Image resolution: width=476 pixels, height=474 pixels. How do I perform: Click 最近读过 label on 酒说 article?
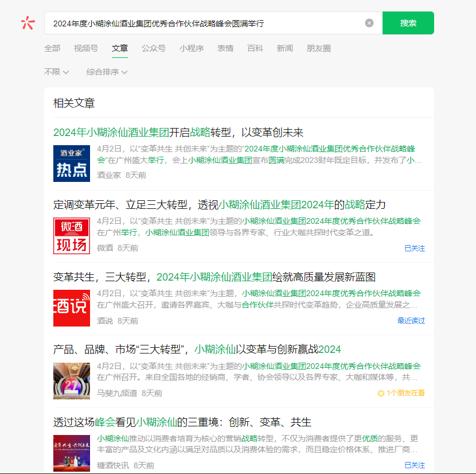(411, 321)
